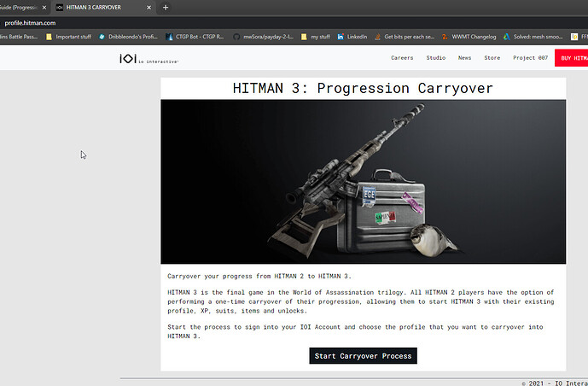
Task: Visit the News section
Action: (x=464, y=58)
